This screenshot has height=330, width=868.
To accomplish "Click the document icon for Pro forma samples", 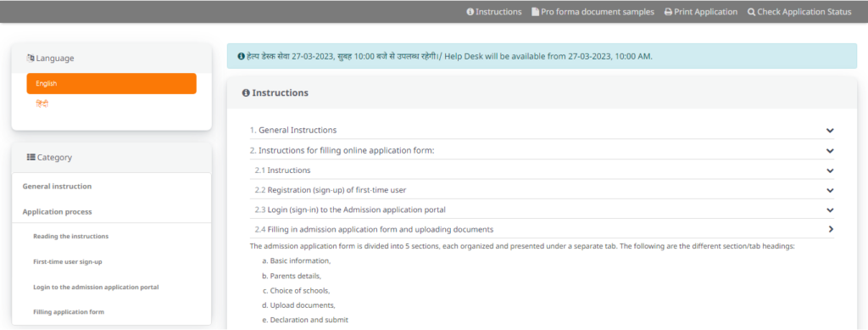I will point(536,12).
